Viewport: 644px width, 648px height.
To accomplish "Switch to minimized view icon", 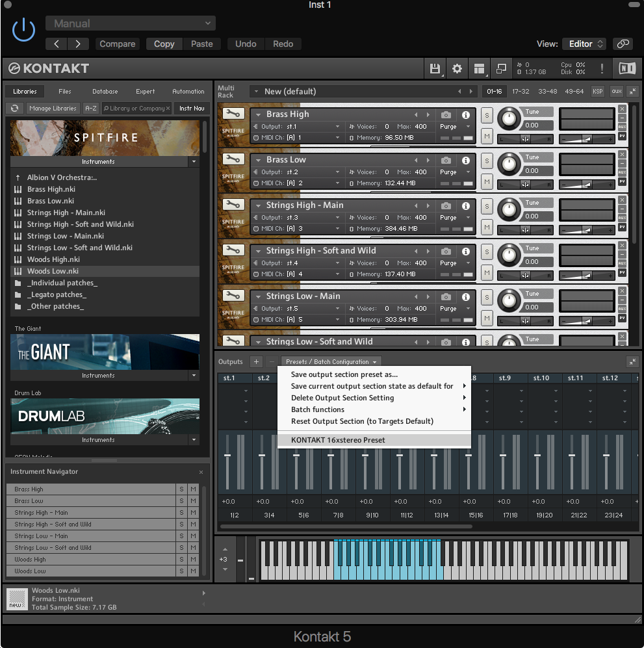I will (501, 69).
